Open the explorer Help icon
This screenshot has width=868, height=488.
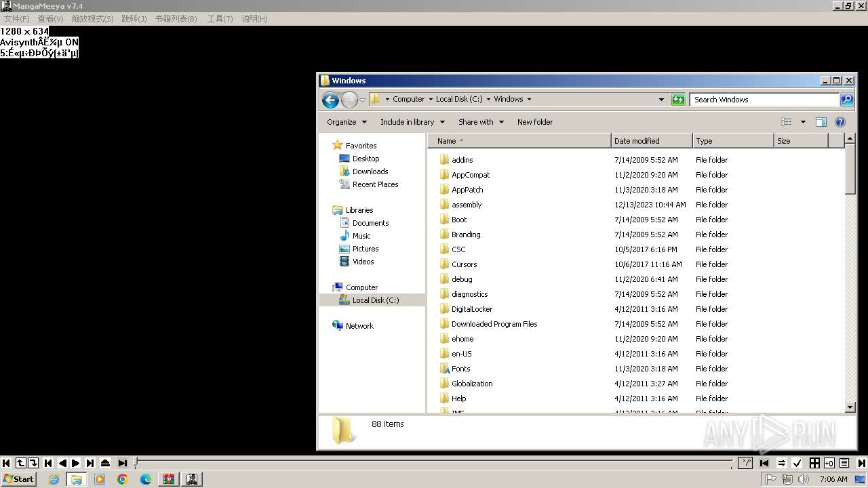tap(840, 122)
